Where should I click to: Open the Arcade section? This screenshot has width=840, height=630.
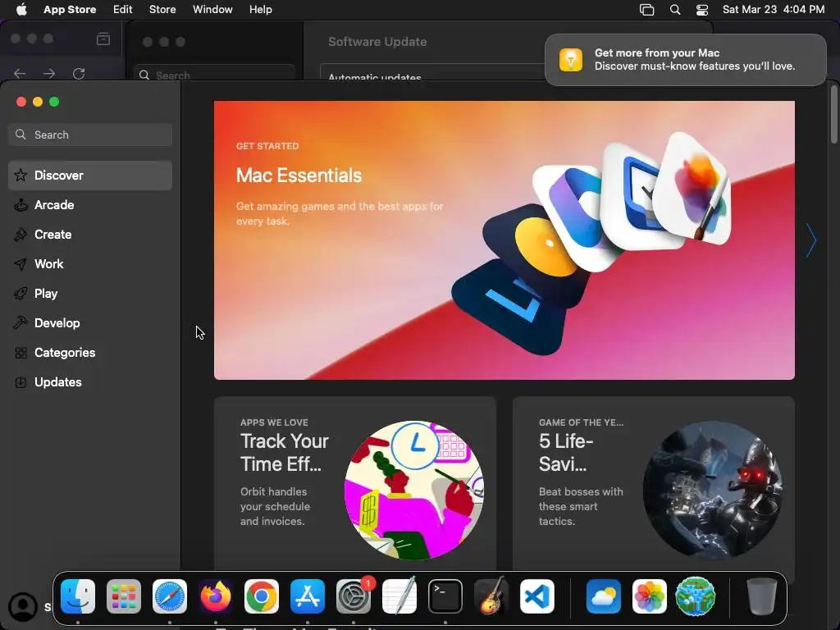[90, 204]
